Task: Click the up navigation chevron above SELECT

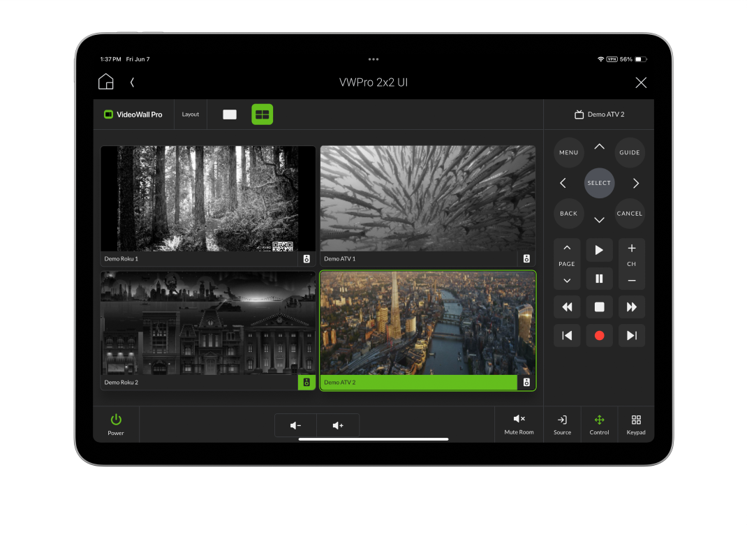Action: (x=599, y=147)
